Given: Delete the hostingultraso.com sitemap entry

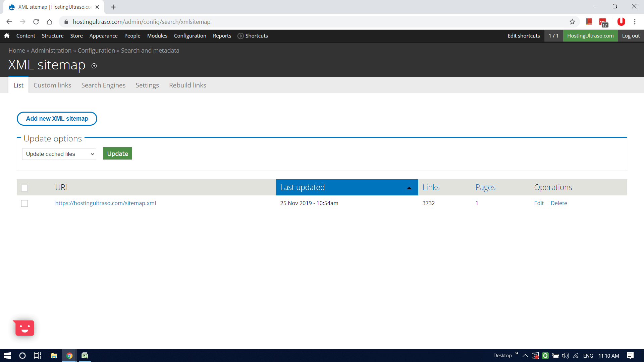Looking at the screenshot, I should (x=559, y=203).
